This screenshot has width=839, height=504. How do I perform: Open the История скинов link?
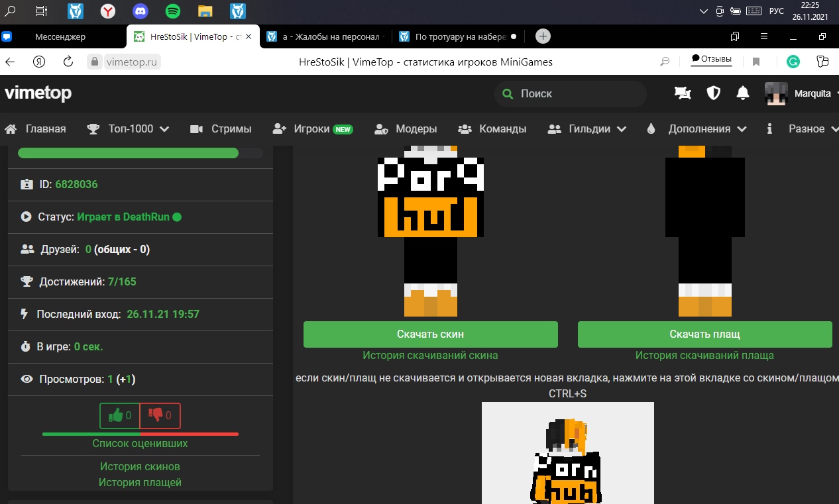click(140, 466)
